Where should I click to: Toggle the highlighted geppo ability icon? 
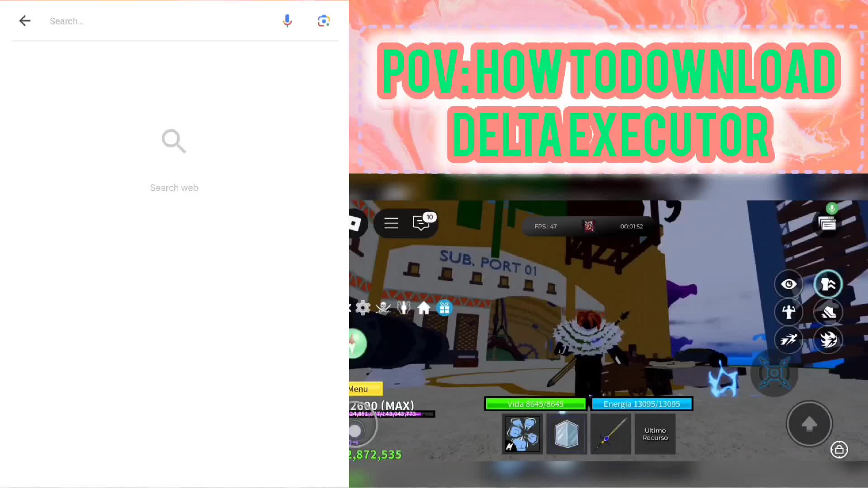828,284
